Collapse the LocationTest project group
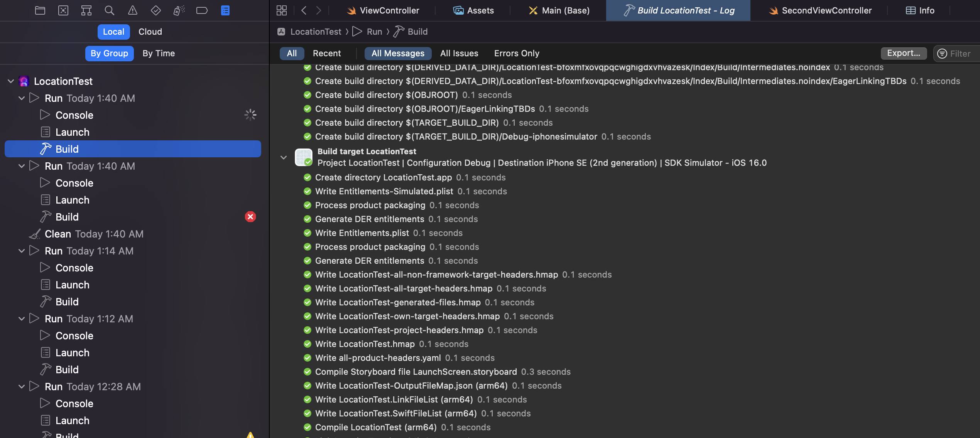This screenshot has width=980, height=438. 11,81
